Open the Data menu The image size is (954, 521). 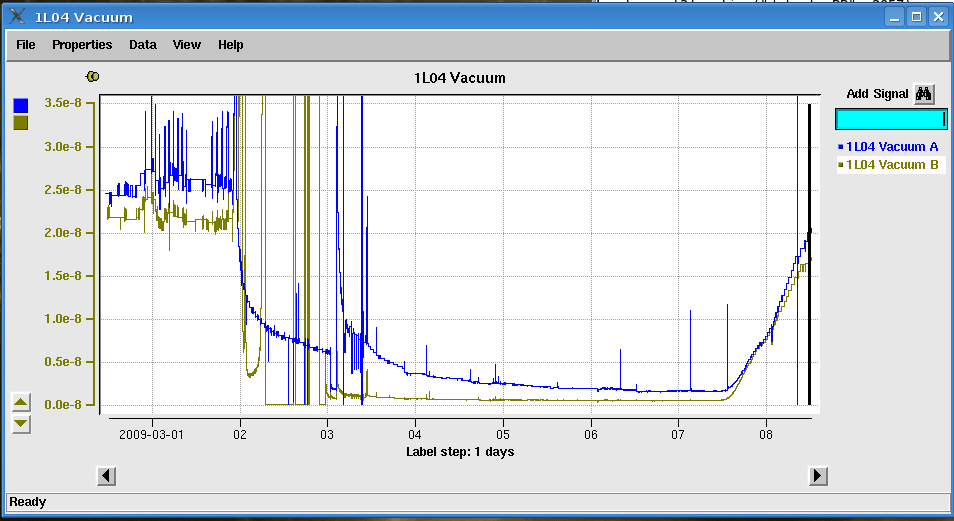[x=143, y=44]
